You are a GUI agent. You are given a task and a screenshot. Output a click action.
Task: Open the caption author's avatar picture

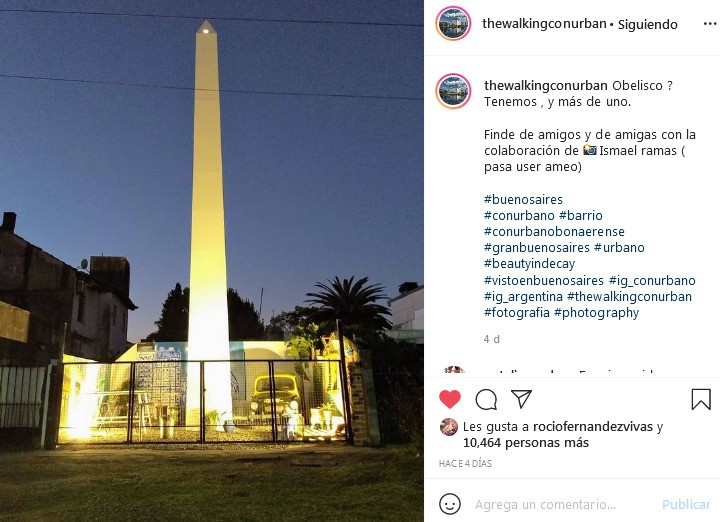pyautogui.click(x=453, y=91)
